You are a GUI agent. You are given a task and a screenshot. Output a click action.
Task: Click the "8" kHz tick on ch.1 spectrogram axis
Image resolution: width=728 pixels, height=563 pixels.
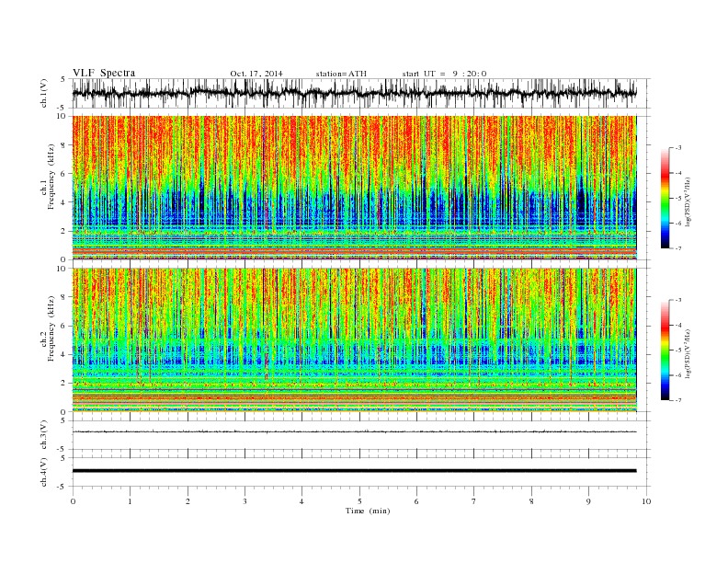[64, 144]
